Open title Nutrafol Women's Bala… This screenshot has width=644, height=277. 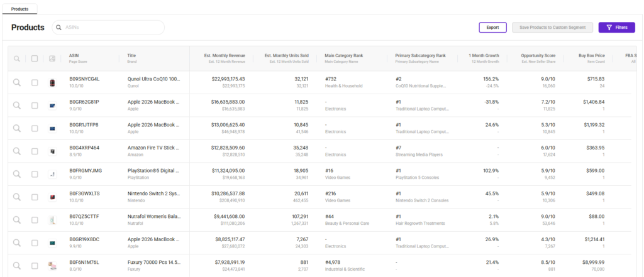(154, 216)
